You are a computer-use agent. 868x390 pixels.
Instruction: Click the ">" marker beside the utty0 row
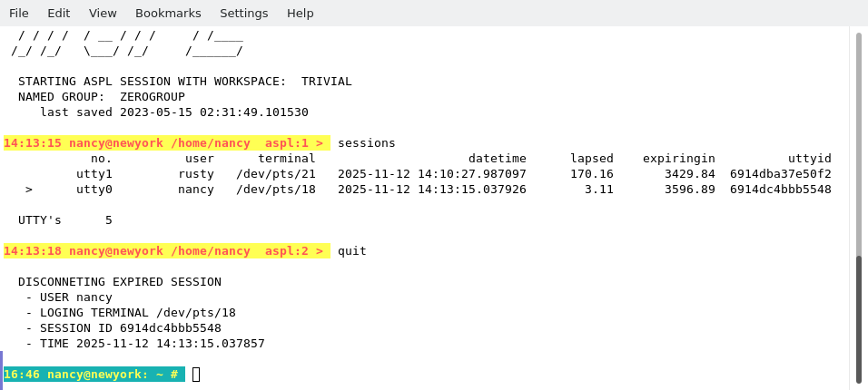pos(29,190)
